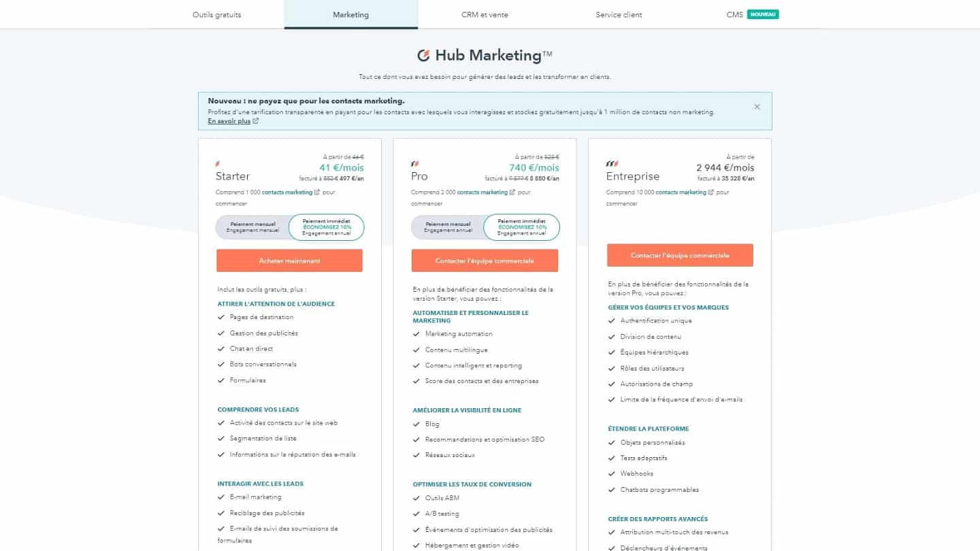
Task: Click checkmark beside Gestion des publicités
Action: (221, 333)
